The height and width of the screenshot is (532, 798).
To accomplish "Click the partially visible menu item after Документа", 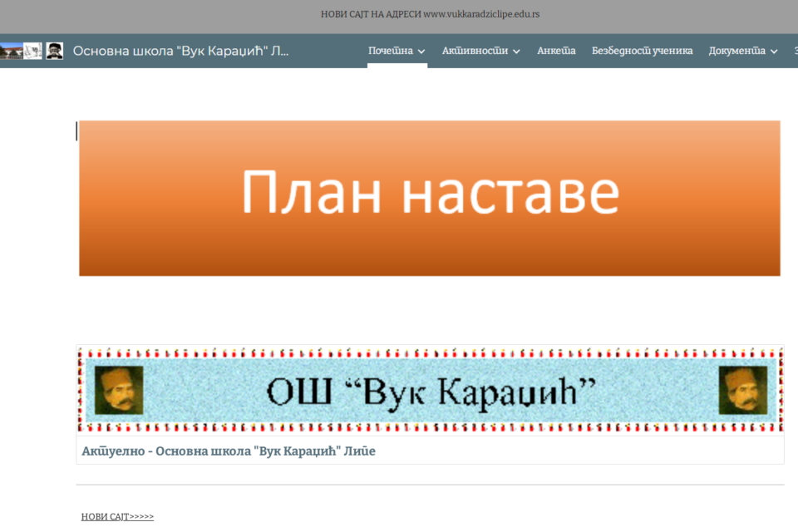I will point(795,51).
